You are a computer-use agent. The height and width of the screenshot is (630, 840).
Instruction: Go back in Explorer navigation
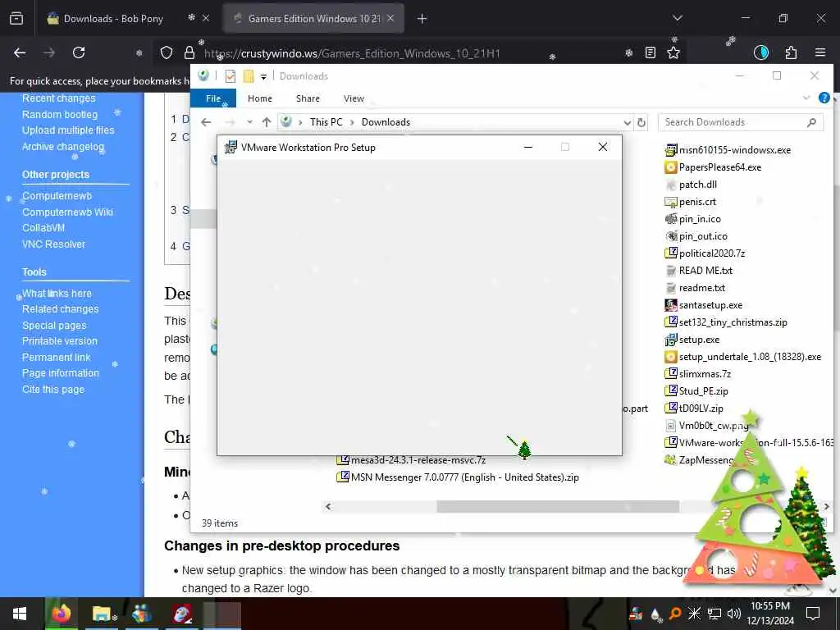pos(206,122)
